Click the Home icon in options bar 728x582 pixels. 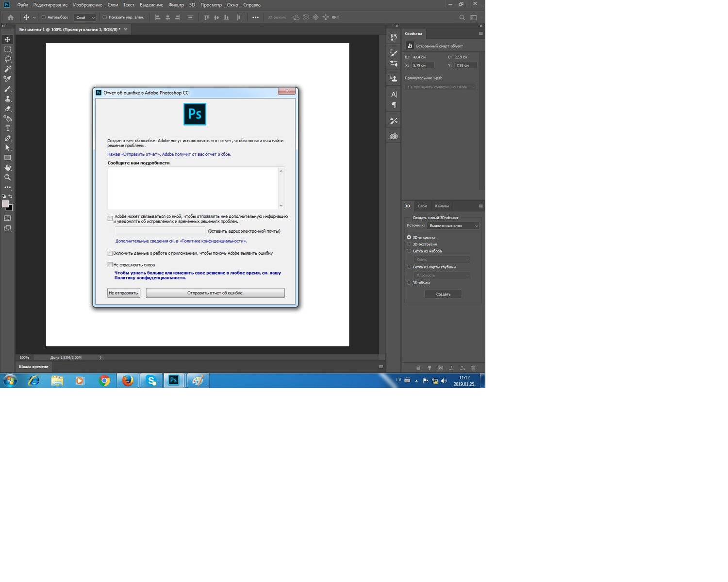tap(10, 17)
